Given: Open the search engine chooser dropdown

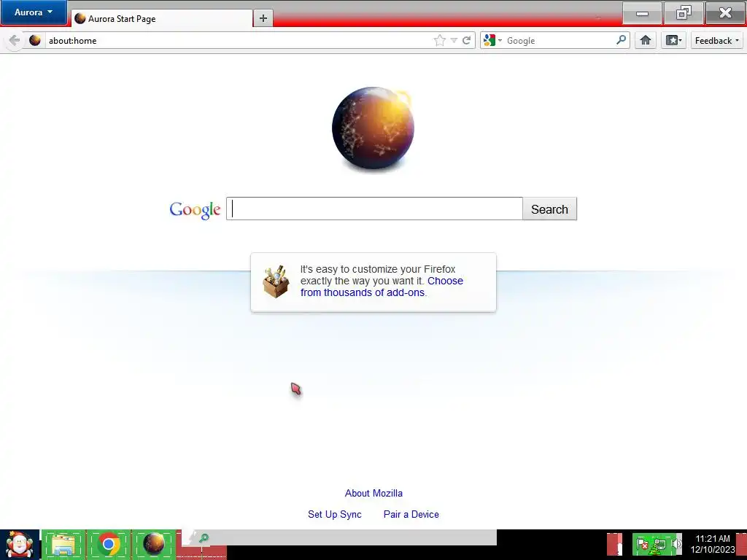Looking at the screenshot, I should 492,41.
